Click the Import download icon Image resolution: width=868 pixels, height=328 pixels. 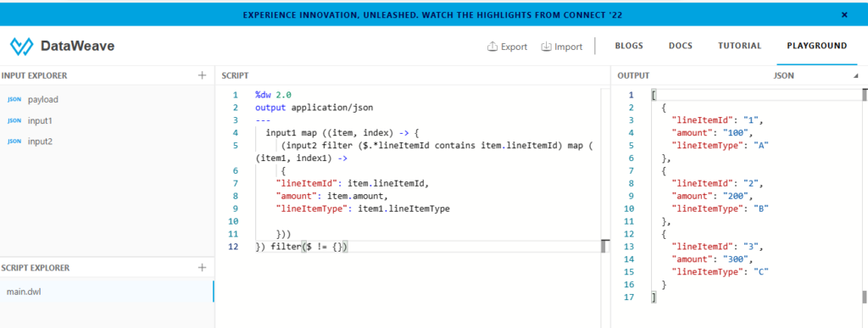tap(546, 47)
